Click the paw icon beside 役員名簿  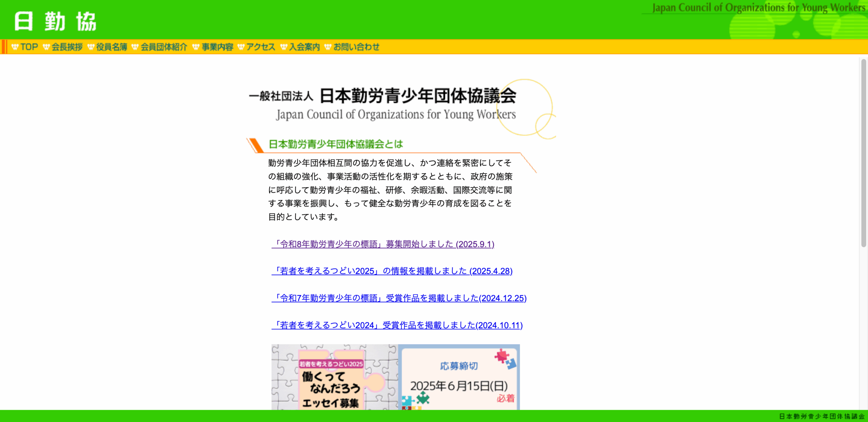click(91, 47)
